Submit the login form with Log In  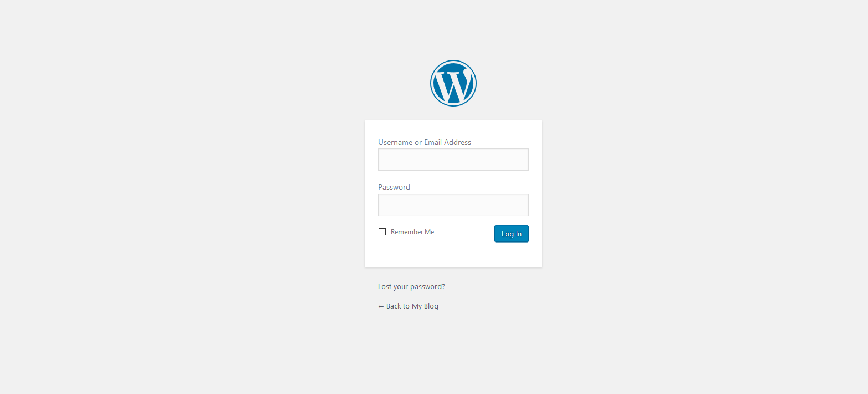pyautogui.click(x=512, y=234)
